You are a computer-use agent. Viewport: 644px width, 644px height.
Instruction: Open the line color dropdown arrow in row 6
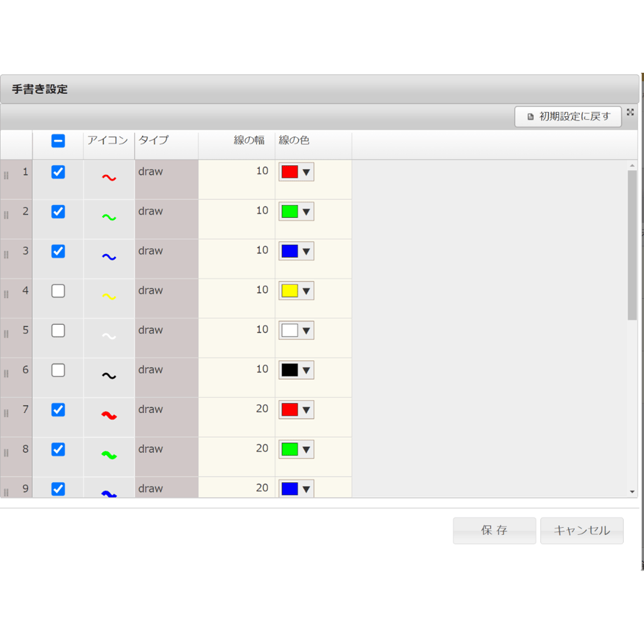307,370
